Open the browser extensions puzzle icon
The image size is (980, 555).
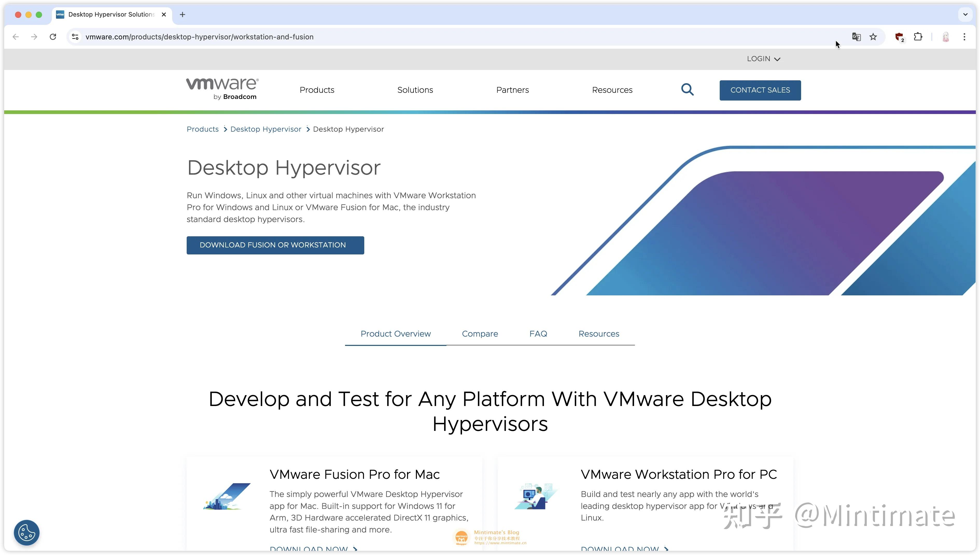click(x=918, y=37)
